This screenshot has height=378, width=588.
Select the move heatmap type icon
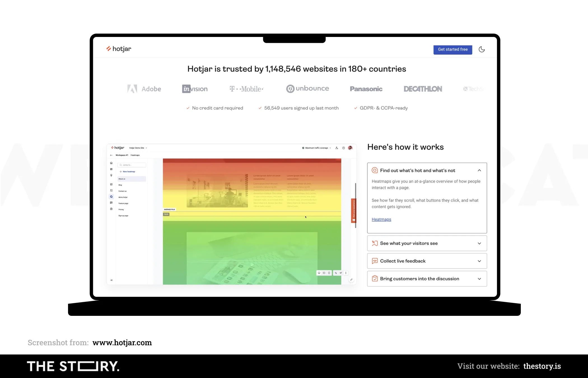[341, 273]
